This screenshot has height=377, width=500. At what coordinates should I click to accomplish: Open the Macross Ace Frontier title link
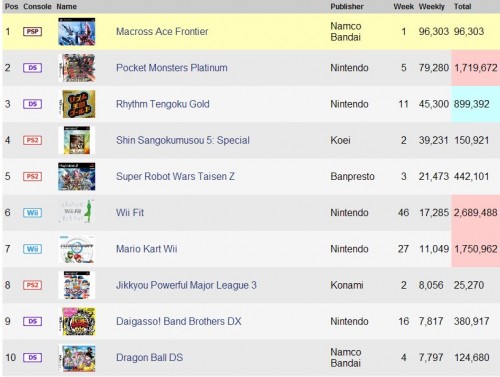(162, 32)
